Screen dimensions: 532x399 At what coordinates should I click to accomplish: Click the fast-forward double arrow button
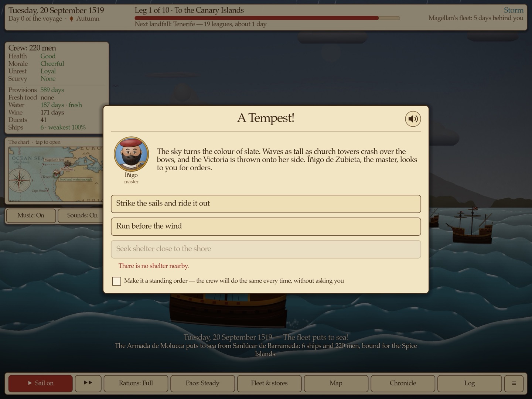tap(88, 383)
